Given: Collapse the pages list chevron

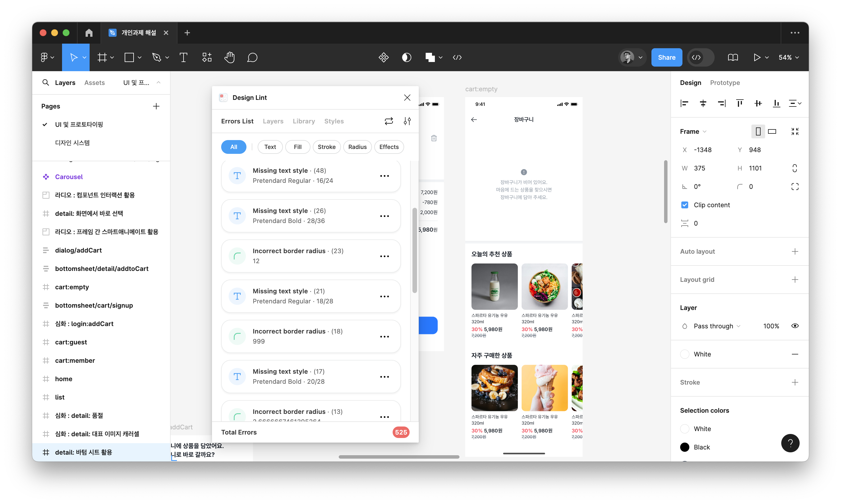Looking at the screenshot, I should point(158,83).
